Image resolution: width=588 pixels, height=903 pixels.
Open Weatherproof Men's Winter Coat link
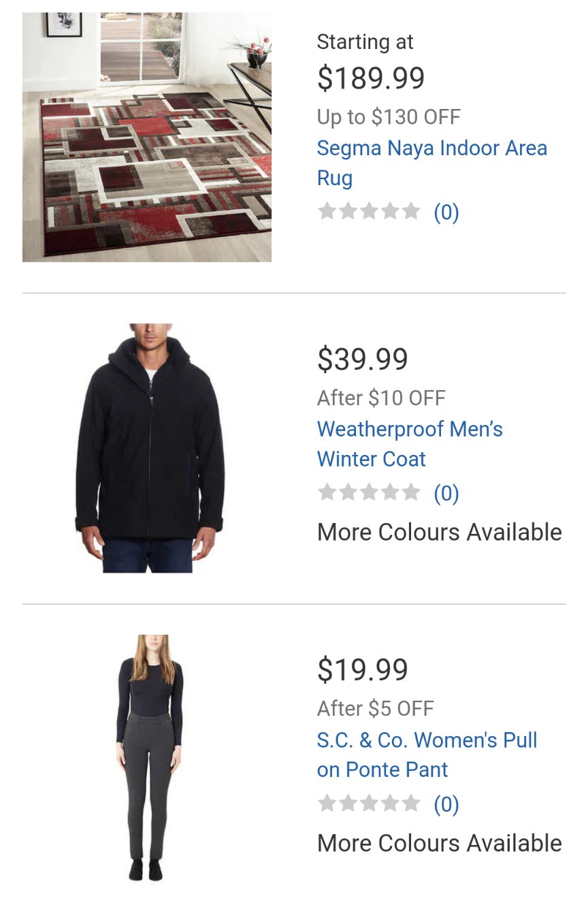(410, 444)
